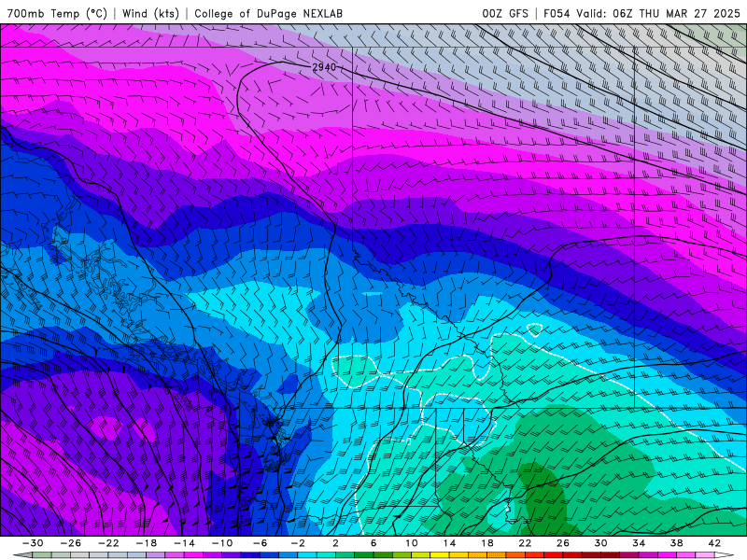Click the '00Z GFS' model run label
This screenshot has width=747, height=560.
505,13
